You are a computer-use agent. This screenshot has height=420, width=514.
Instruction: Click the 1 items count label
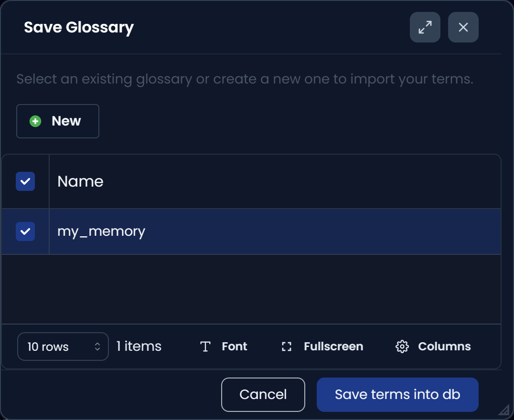tap(138, 346)
